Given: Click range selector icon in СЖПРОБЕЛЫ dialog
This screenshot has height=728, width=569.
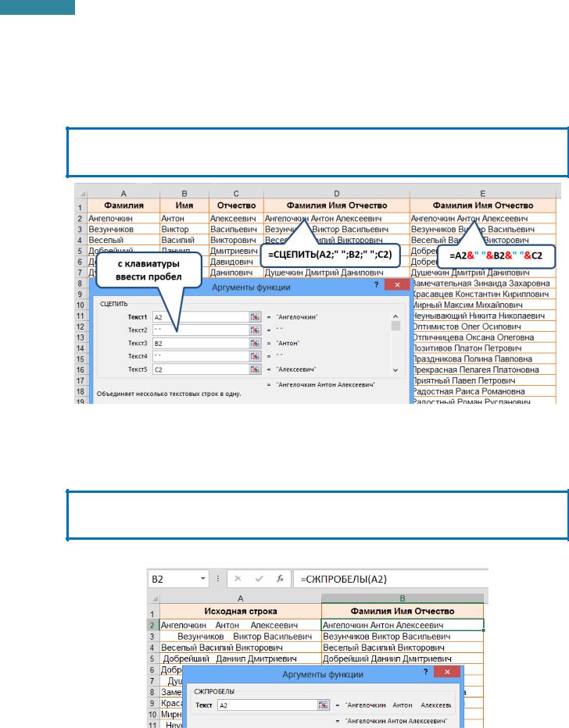Looking at the screenshot, I should pos(324,705).
